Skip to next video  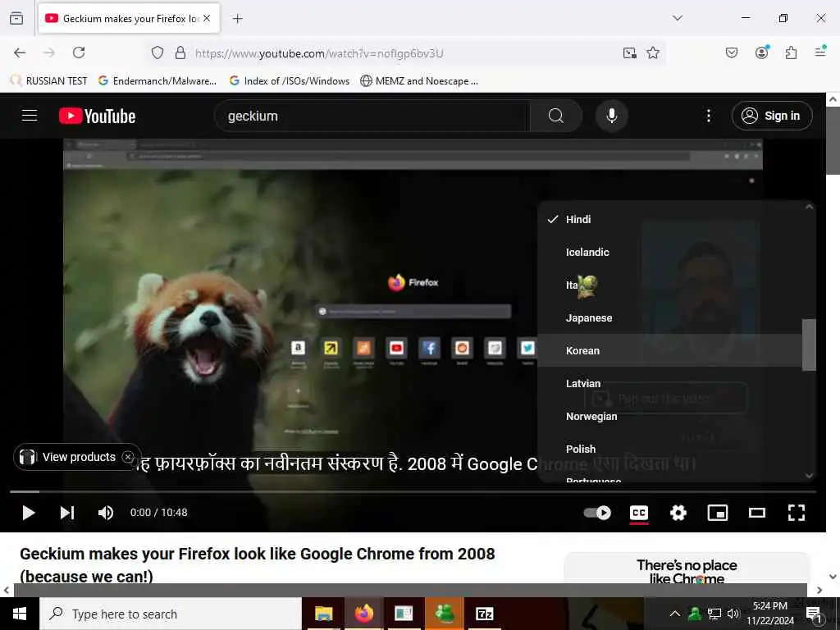point(67,513)
